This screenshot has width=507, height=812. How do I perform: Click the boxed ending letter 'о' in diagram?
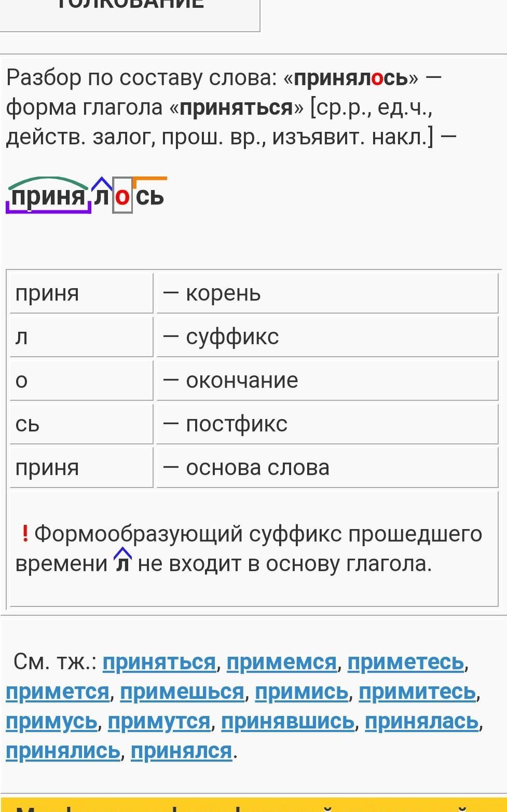(122, 196)
